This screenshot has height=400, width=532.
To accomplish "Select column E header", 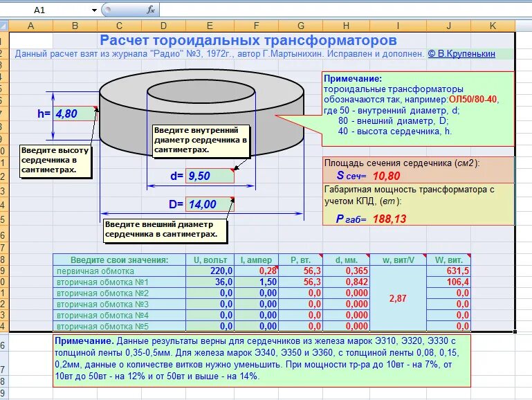I will point(210,26).
